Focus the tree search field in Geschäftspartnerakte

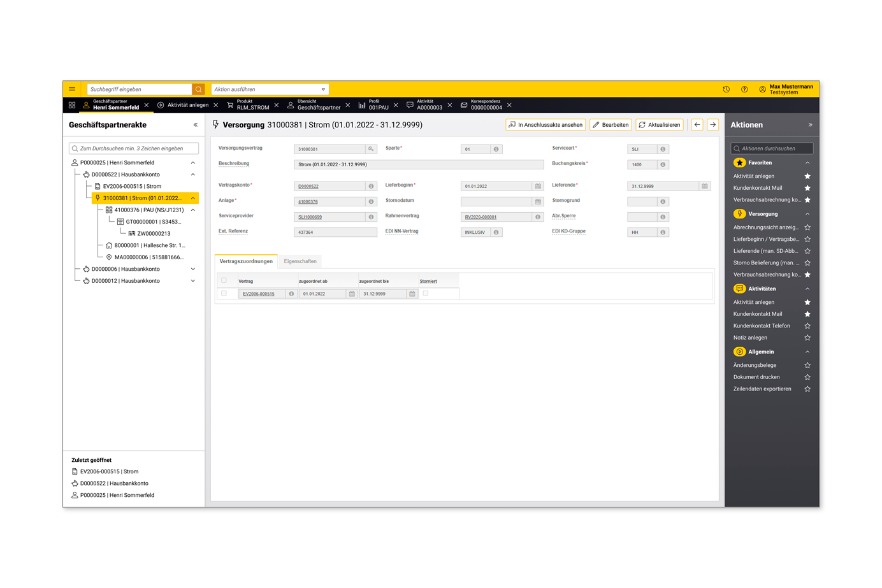pos(134,148)
